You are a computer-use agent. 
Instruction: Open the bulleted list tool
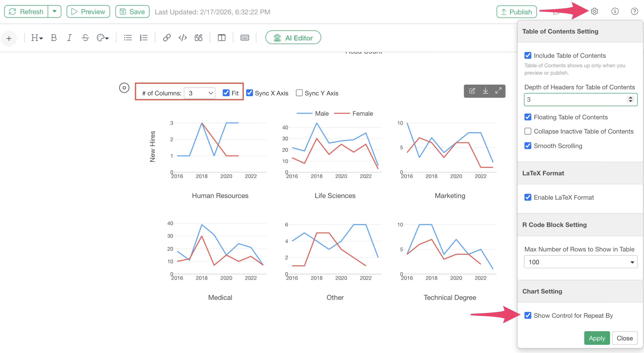(128, 38)
